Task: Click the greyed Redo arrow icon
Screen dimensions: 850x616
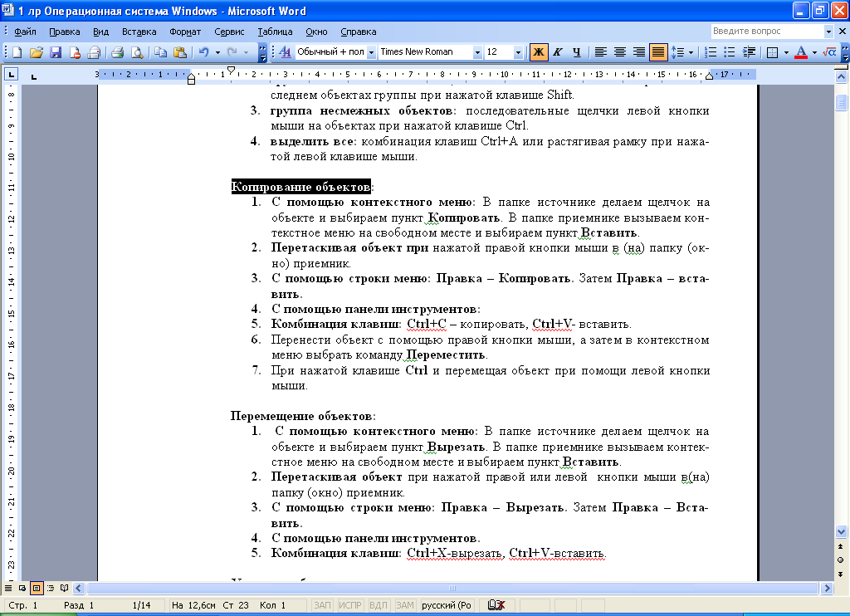Action: click(232, 52)
